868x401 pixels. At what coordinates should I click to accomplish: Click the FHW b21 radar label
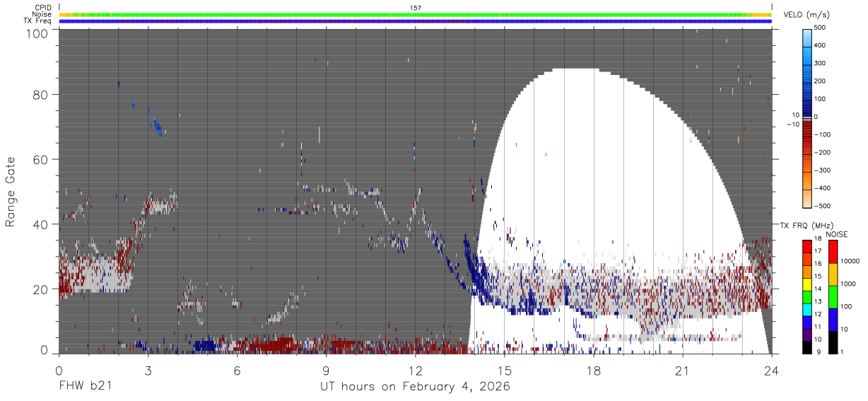pos(86,386)
